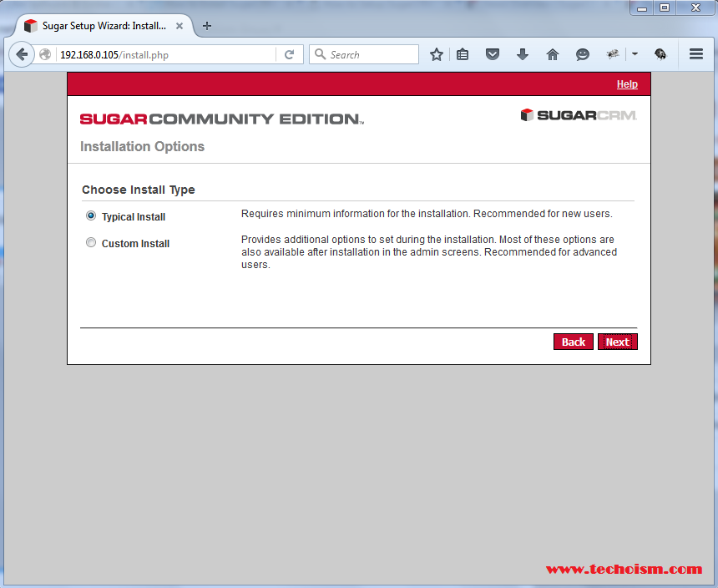Screen dimensions: 718x588
Task: Minimize the browser window
Action: [642, 8]
